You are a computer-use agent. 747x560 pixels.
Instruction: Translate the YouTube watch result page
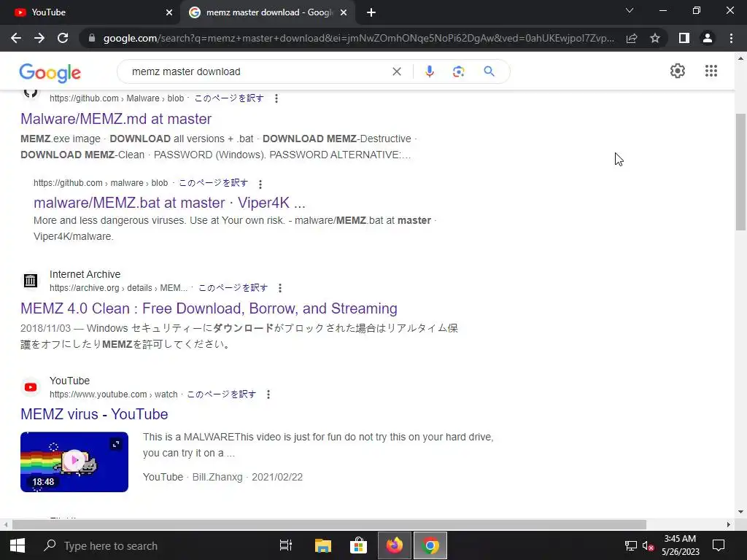pos(221,394)
